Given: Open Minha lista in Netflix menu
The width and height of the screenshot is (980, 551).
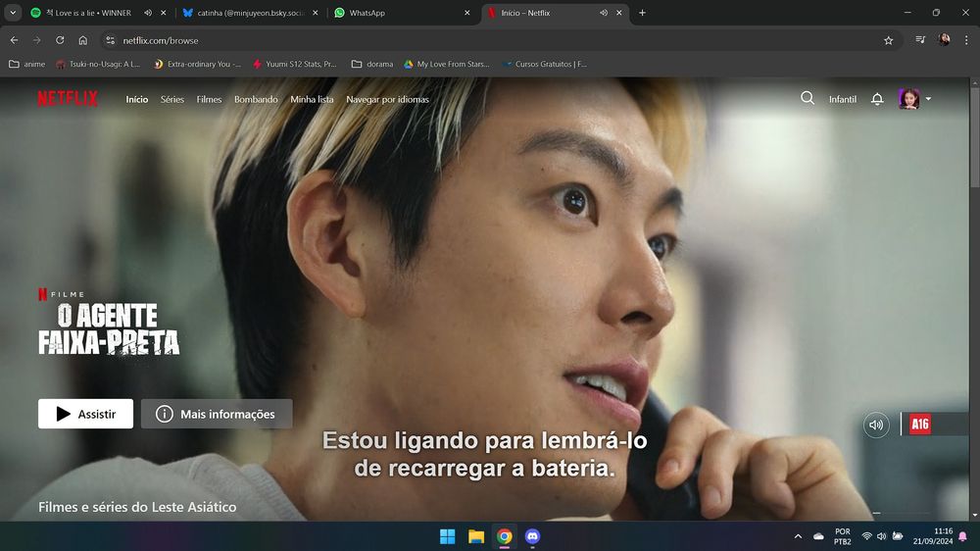Looking at the screenshot, I should (x=312, y=99).
